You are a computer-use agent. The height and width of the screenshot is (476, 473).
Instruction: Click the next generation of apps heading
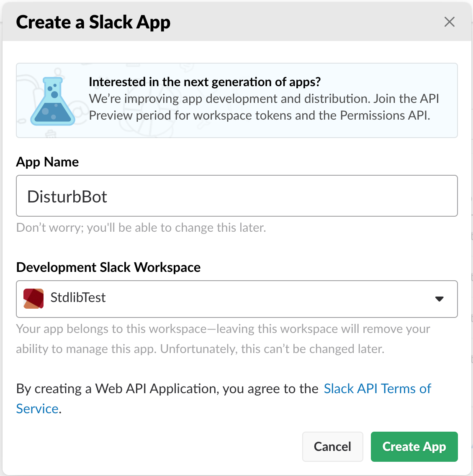[x=205, y=82]
